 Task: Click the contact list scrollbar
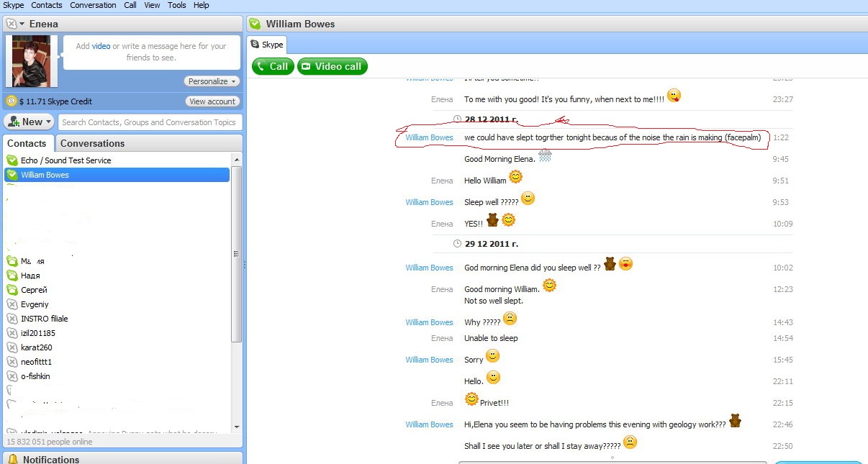236,254
